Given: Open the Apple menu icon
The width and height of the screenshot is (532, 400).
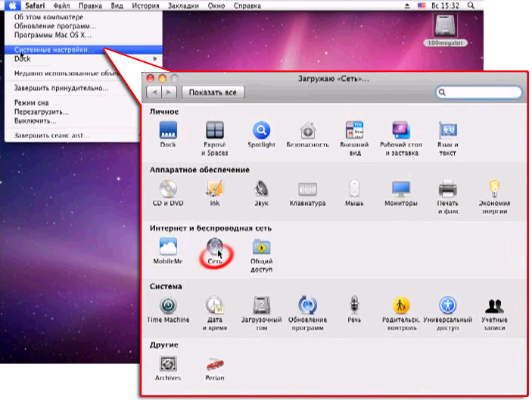Looking at the screenshot, I should point(12,5).
